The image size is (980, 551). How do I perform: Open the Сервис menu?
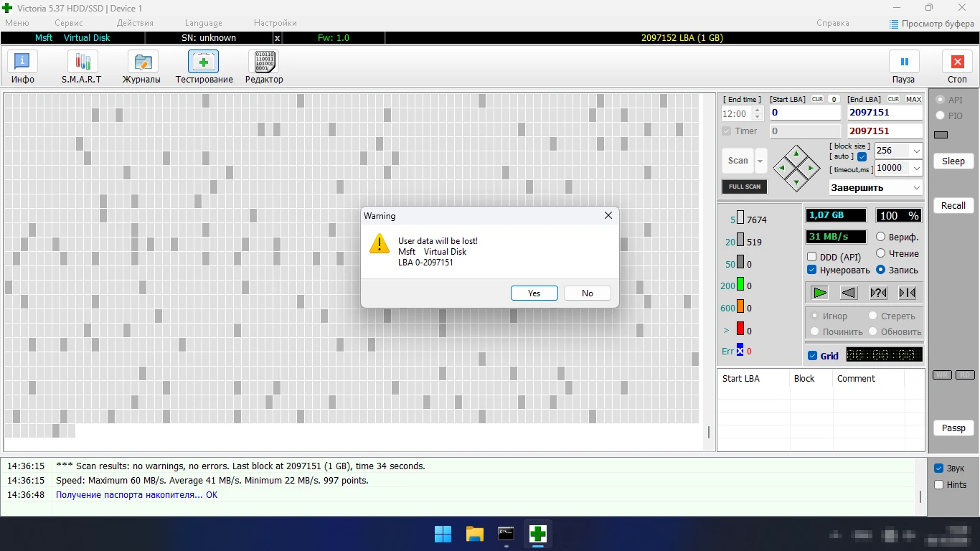coord(69,23)
